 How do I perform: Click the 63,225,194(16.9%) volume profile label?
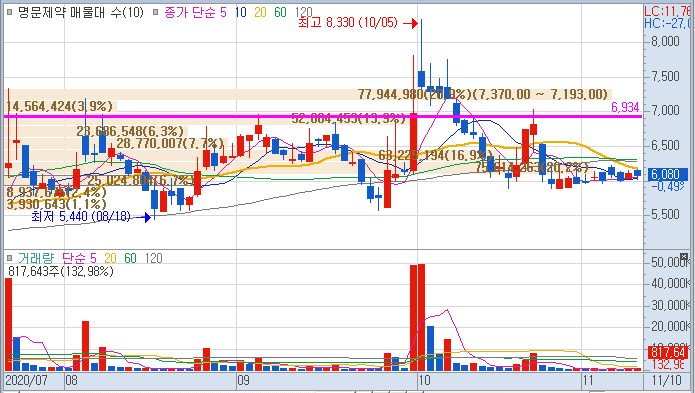[436, 156]
